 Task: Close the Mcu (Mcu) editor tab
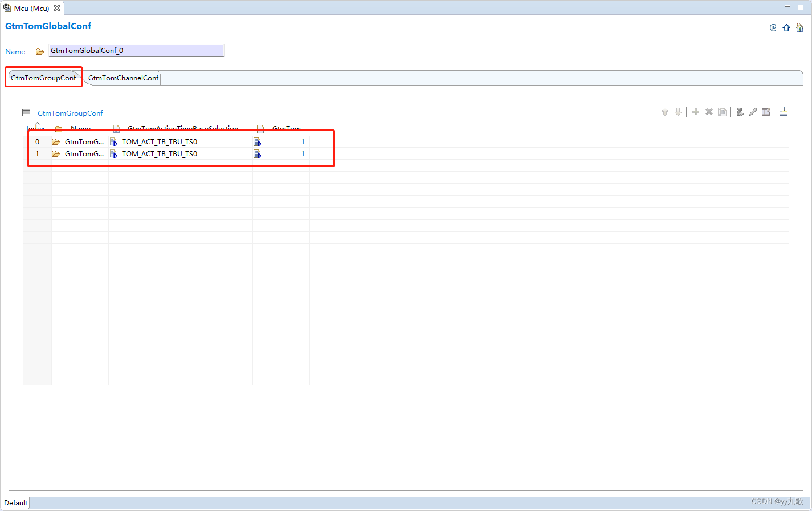pyautogui.click(x=57, y=8)
